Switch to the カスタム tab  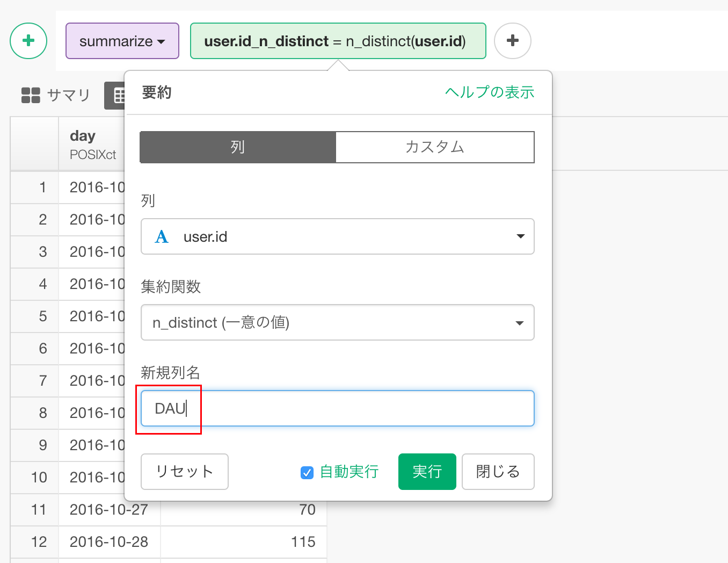(x=435, y=147)
